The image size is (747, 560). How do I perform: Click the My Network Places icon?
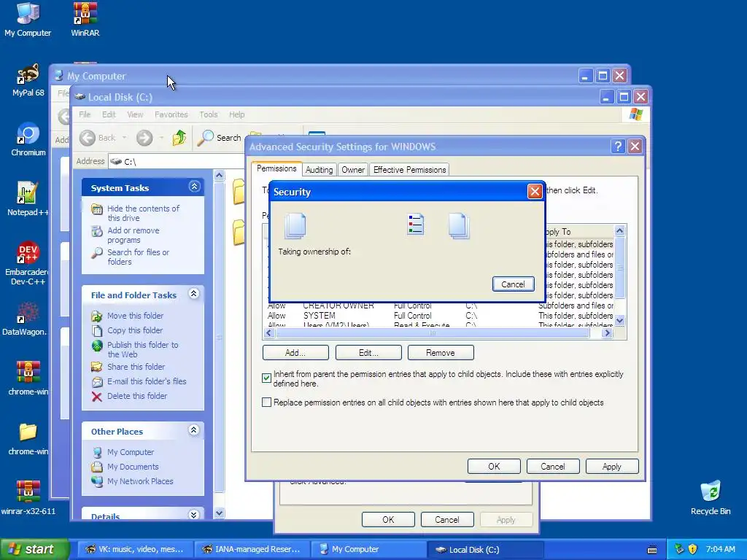[97, 481]
